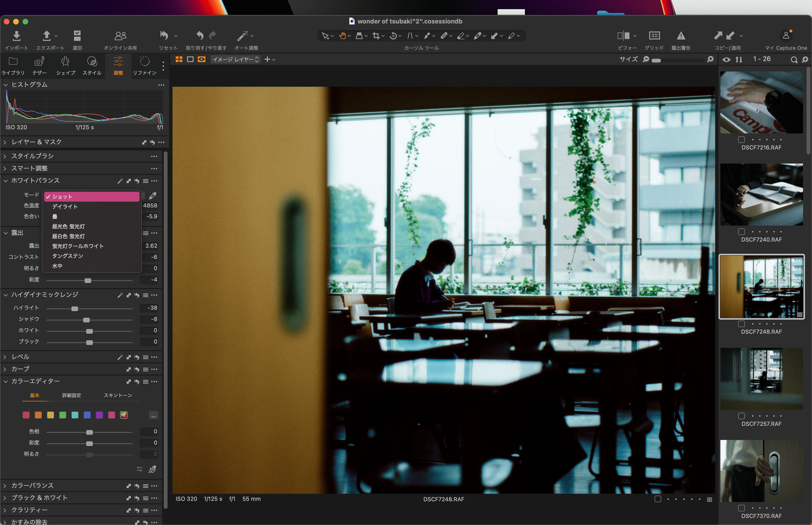Toggle the Before (ビフォー) view icon
Image resolution: width=812 pixels, height=525 pixels.
[x=623, y=36]
